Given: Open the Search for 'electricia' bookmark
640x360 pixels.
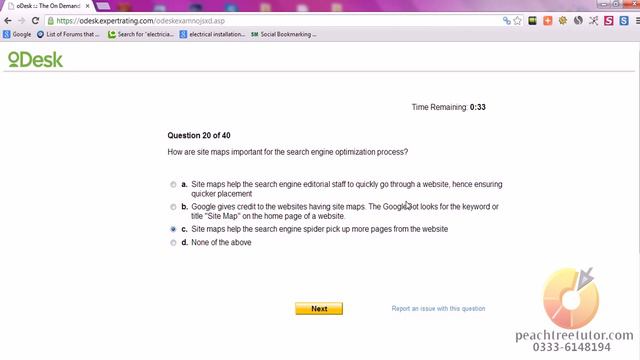Looking at the screenshot, I should pyautogui.click(x=141, y=35).
